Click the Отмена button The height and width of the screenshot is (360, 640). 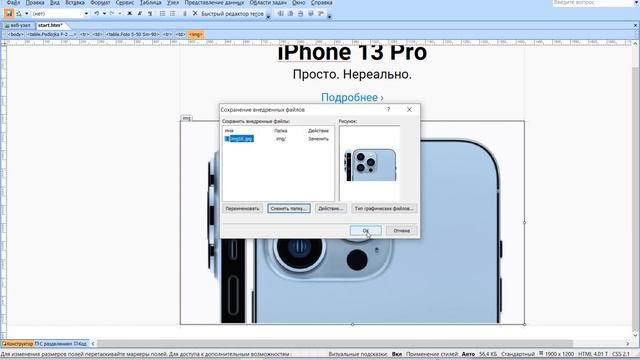(x=402, y=231)
